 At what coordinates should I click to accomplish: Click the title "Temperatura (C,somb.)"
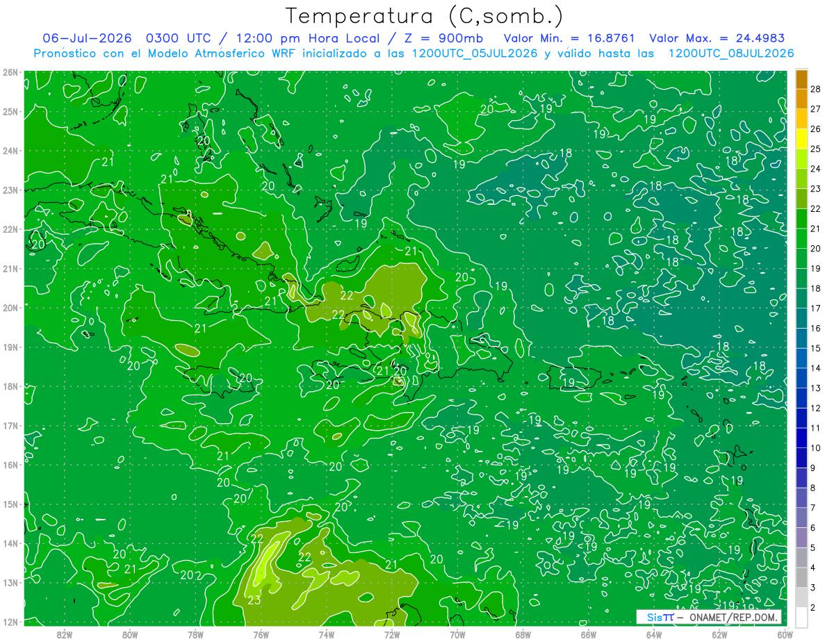pyautogui.click(x=425, y=16)
